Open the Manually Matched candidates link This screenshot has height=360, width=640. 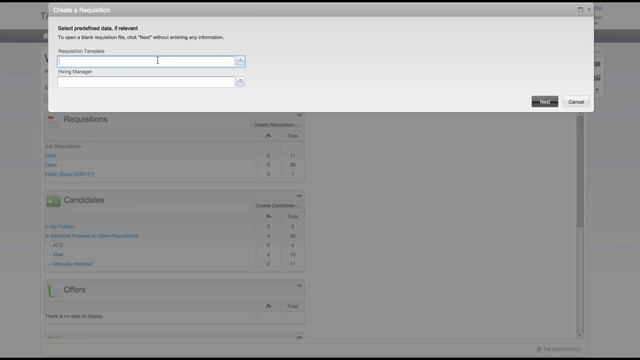click(x=73, y=264)
